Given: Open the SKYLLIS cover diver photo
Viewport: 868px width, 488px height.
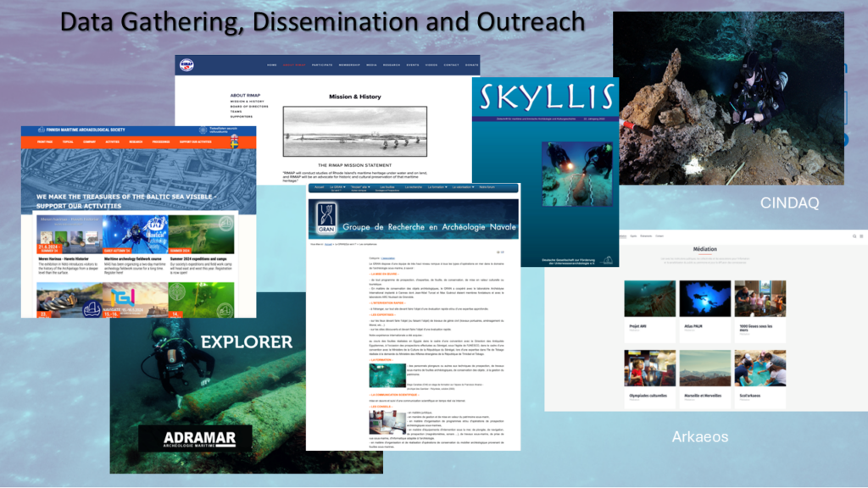Looking at the screenshot, I should click(577, 174).
